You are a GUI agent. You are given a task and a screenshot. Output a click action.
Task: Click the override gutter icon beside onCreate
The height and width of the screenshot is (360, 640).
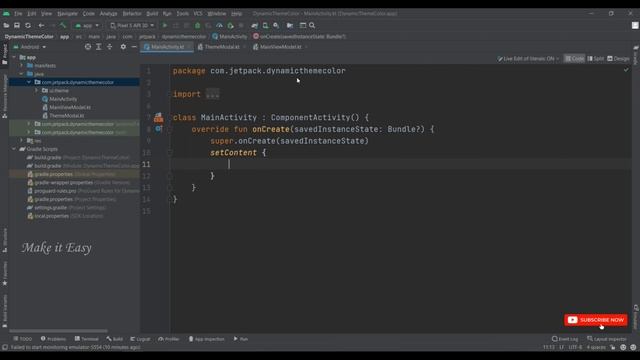click(x=158, y=129)
